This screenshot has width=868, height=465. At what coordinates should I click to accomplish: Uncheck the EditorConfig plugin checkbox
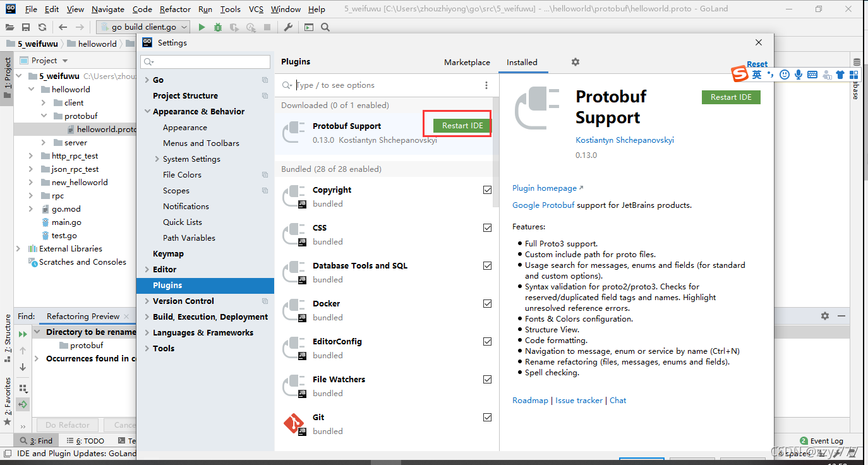[487, 341]
